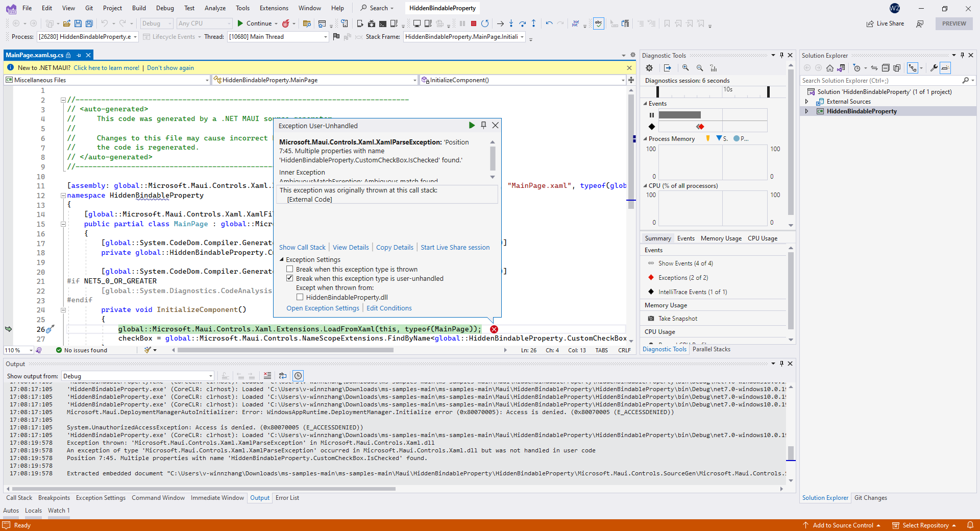Click the Break All pause icon
Screen dimensions: 980x531
pyautogui.click(x=462, y=23)
